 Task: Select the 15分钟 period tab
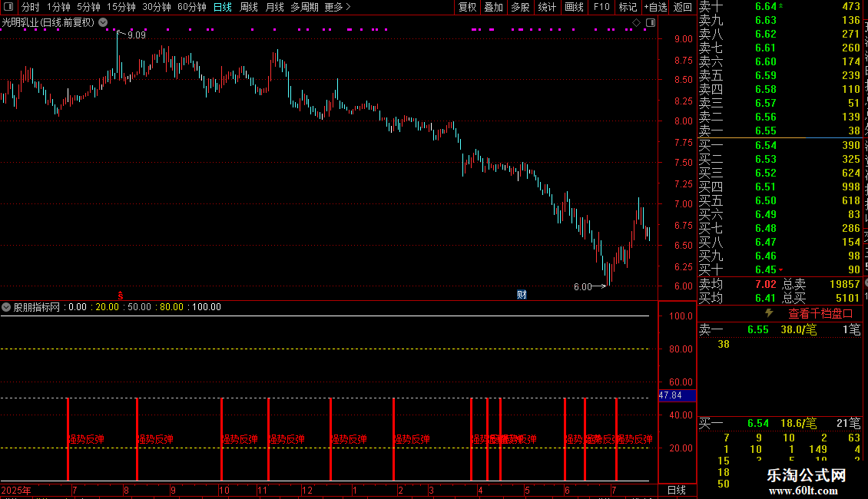pos(121,7)
